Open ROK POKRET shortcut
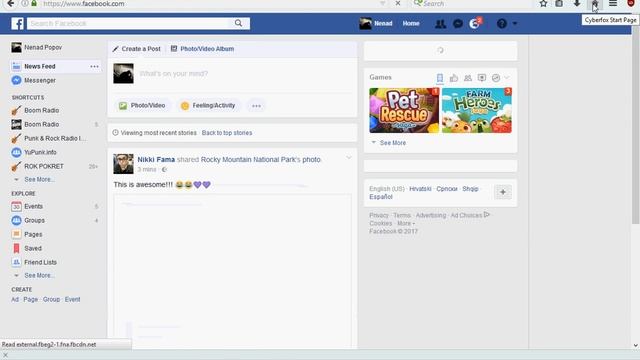640x360 pixels. tap(44, 166)
